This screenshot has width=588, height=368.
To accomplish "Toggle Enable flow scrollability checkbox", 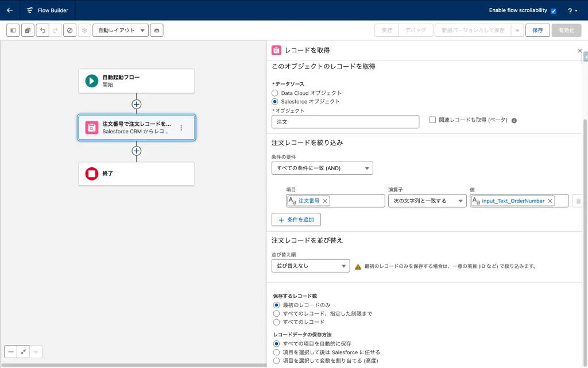I will click(554, 11).
